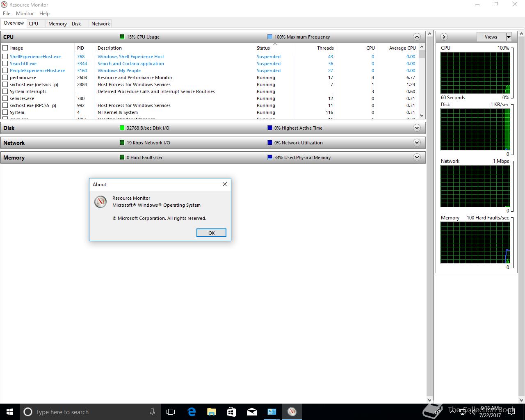Click the Memory hard faults graph
This screenshot has width=525, height=420.
475,242
